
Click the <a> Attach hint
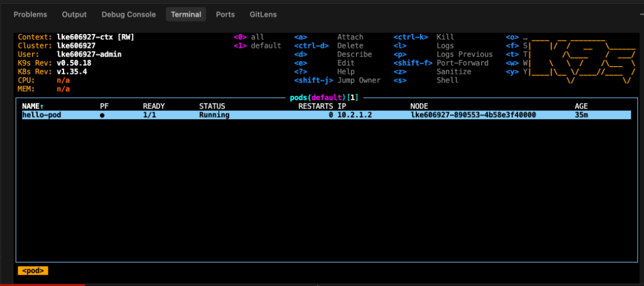click(329, 37)
